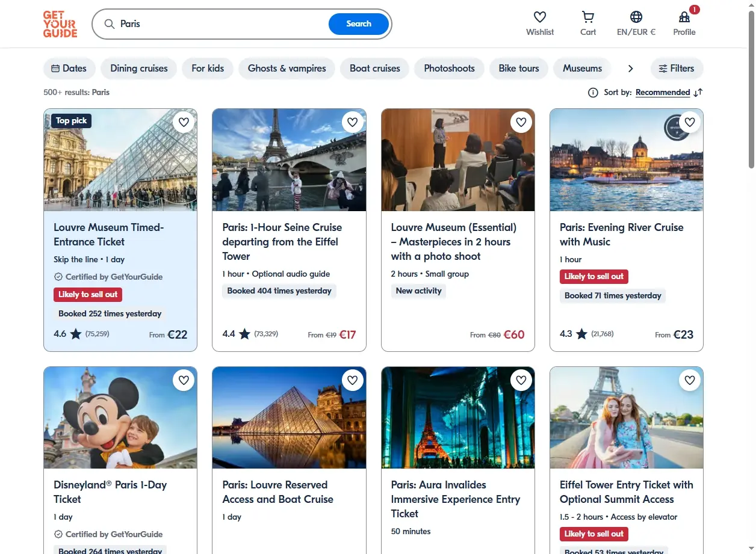Image resolution: width=756 pixels, height=554 pixels.
Task: Select the Dining cruises category chip
Action: pos(139,69)
